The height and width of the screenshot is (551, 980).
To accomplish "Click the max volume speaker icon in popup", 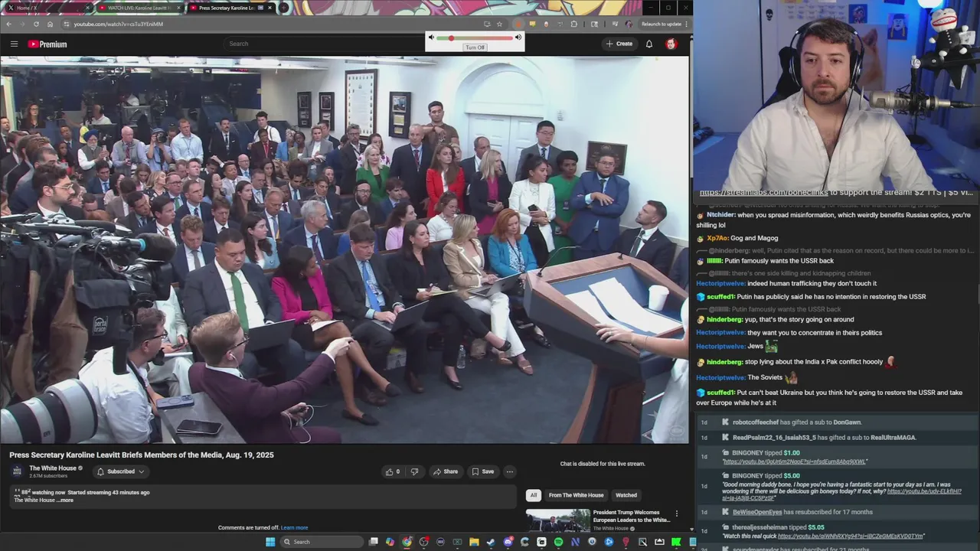I will coord(518,37).
